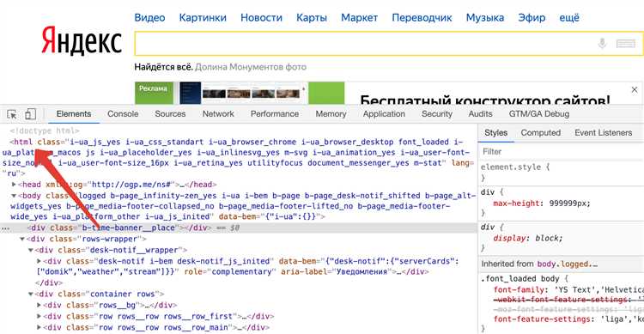
Task: Click the Яндекс logo
Action: click(82, 40)
